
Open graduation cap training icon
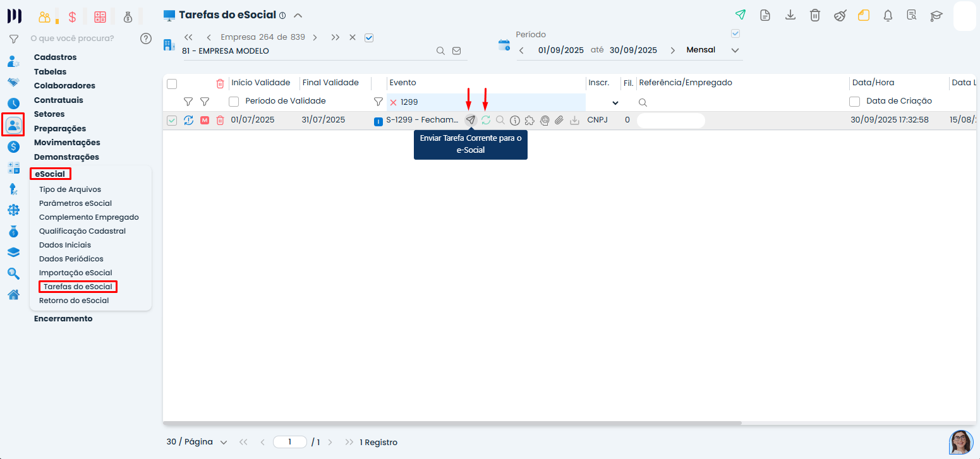[x=936, y=16]
